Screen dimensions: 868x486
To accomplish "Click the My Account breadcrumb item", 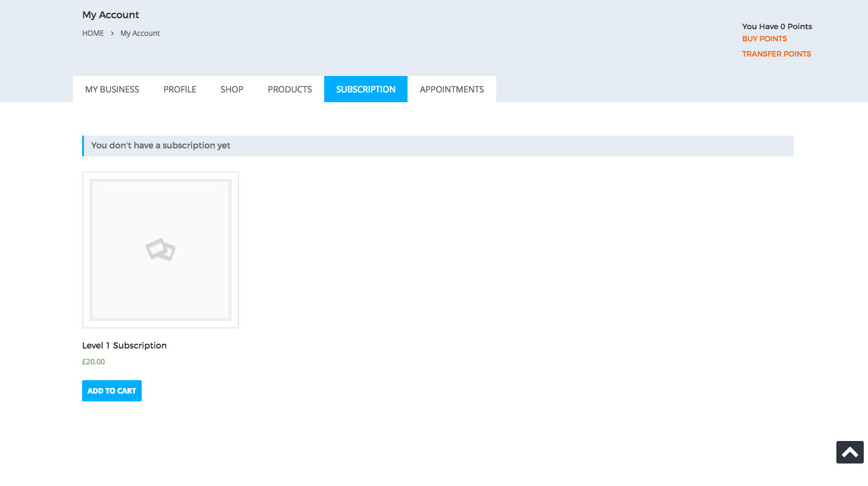I will [140, 33].
